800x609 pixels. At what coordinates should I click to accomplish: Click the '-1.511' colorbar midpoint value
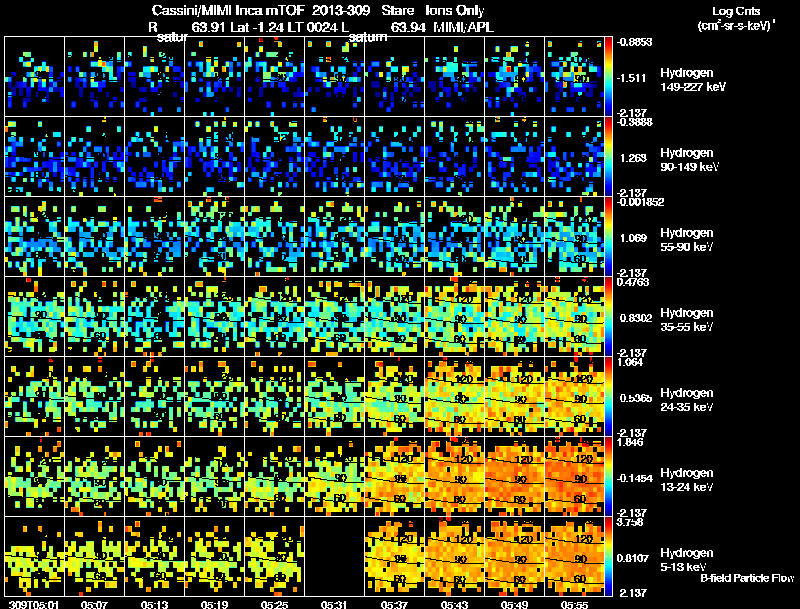coord(632,78)
